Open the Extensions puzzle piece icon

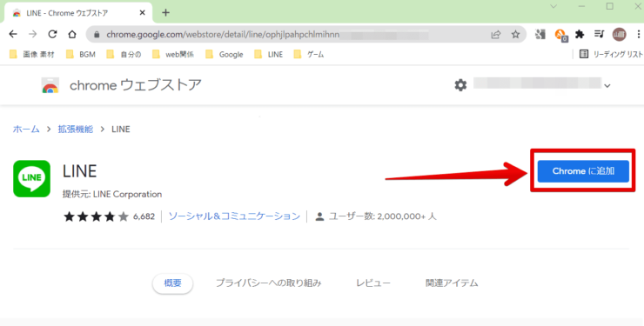580,35
